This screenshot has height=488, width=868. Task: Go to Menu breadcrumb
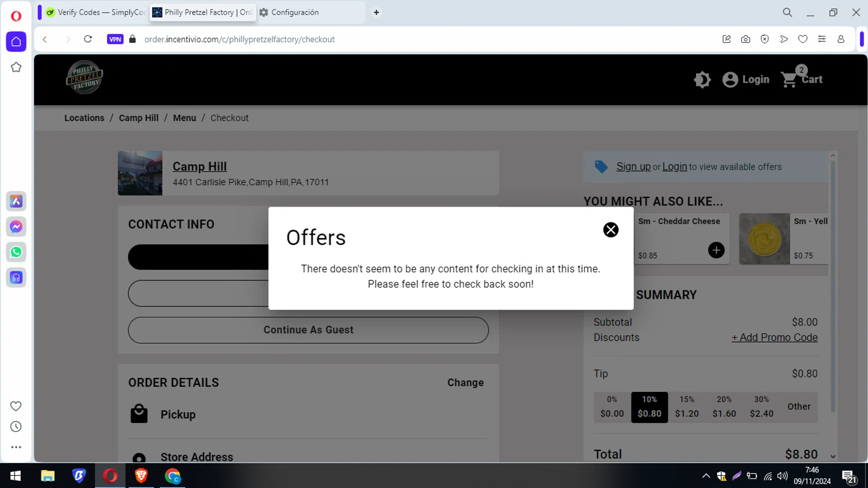point(185,118)
